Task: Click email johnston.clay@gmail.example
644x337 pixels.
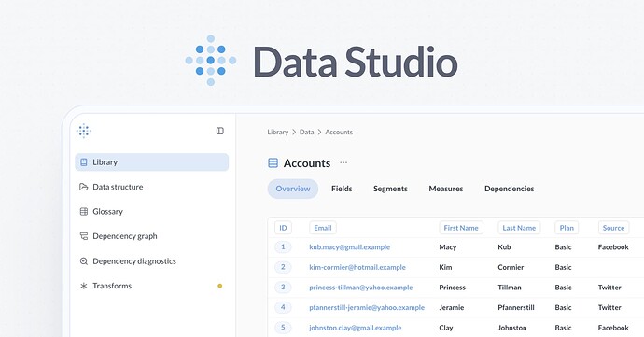Action: pyautogui.click(x=356, y=328)
